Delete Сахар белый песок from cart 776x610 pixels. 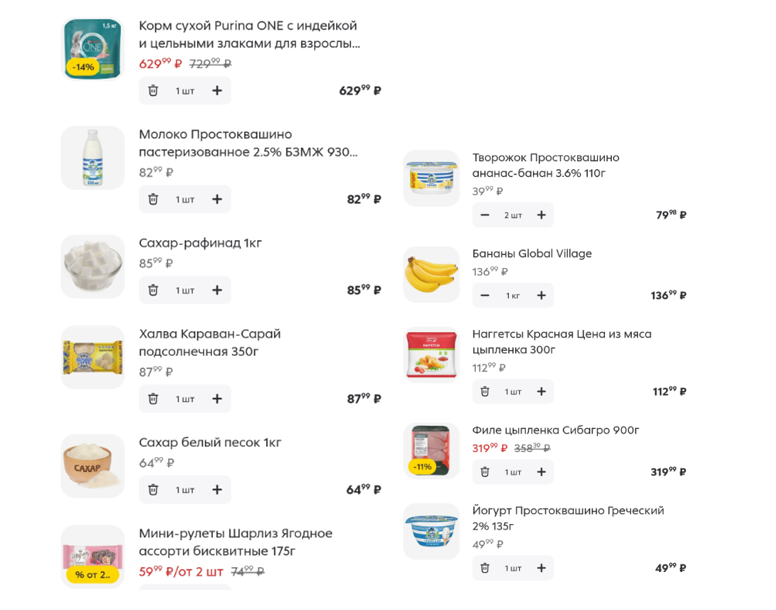pyautogui.click(x=153, y=490)
